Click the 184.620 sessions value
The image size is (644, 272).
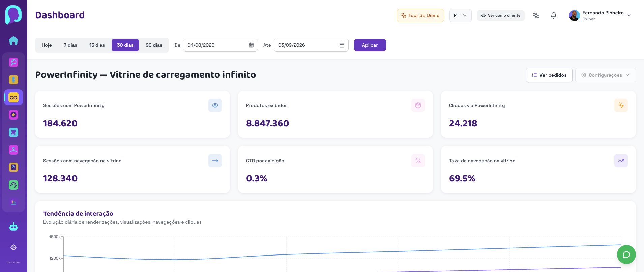60,123
